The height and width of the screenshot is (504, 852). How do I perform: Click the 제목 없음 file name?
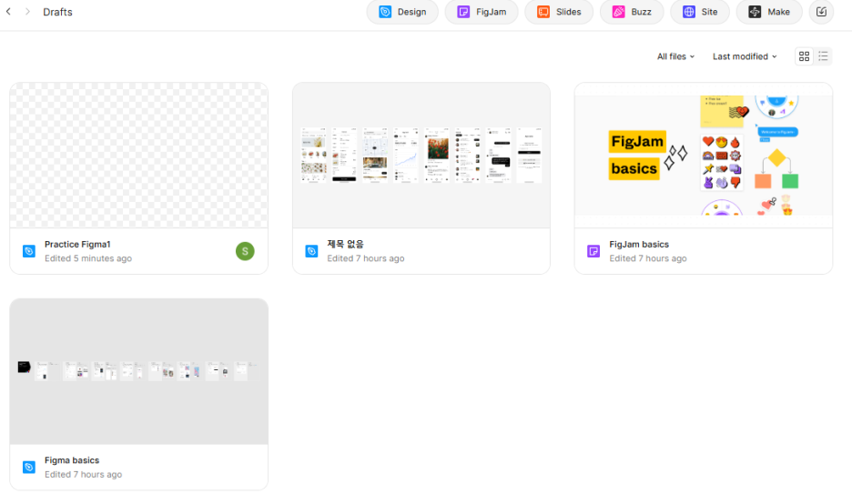tap(345, 245)
